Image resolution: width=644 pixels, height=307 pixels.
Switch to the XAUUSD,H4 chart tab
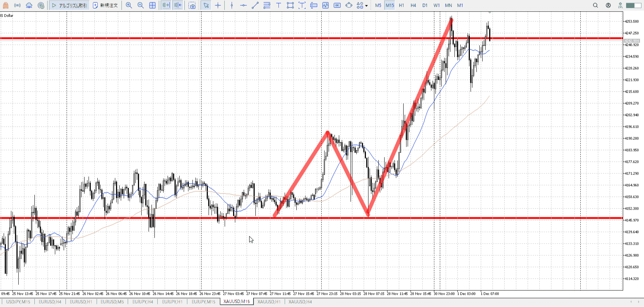[300, 302]
